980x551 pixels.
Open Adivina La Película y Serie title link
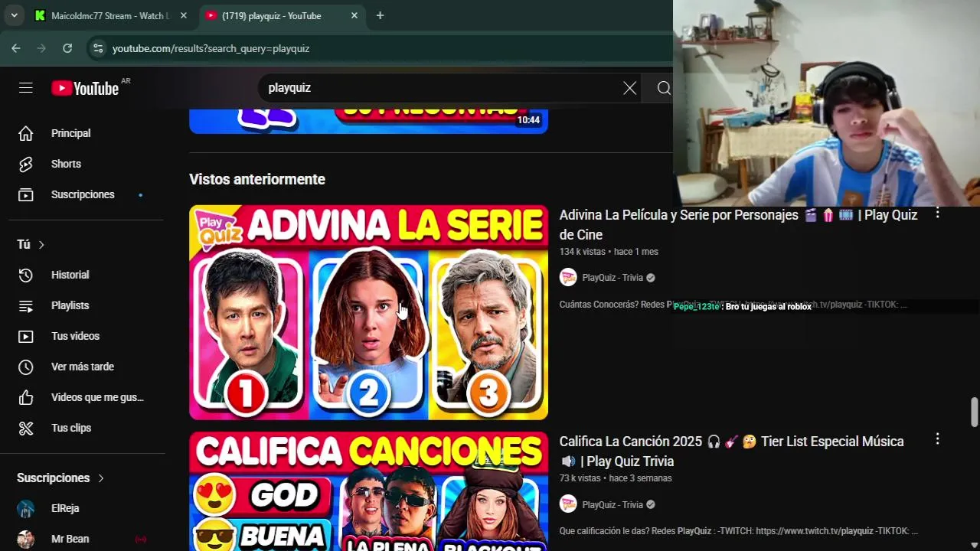(738, 225)
